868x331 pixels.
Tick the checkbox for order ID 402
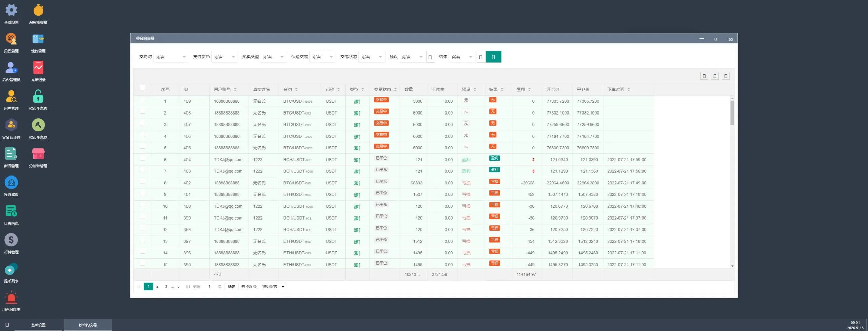click(x=143, y=181)
